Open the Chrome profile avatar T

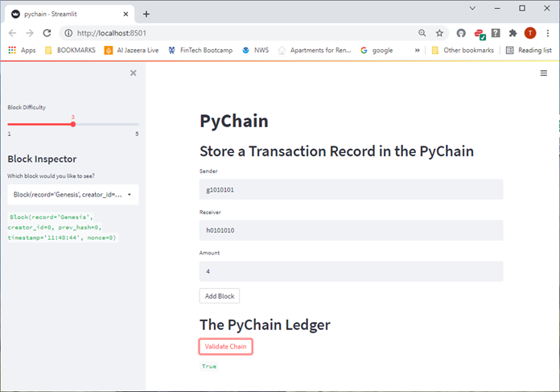point(530,33)
